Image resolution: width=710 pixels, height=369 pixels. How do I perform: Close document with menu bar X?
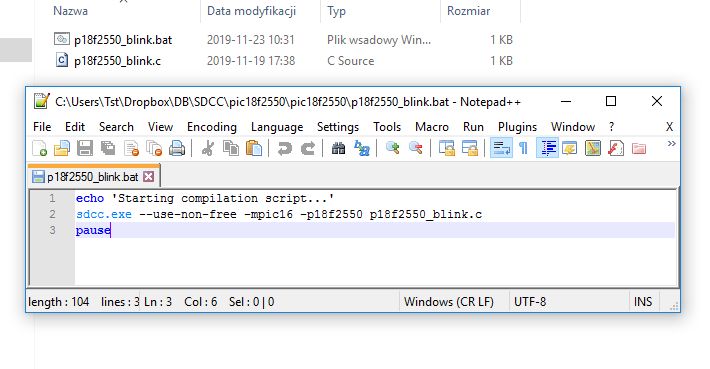click(x=669, y=127)
